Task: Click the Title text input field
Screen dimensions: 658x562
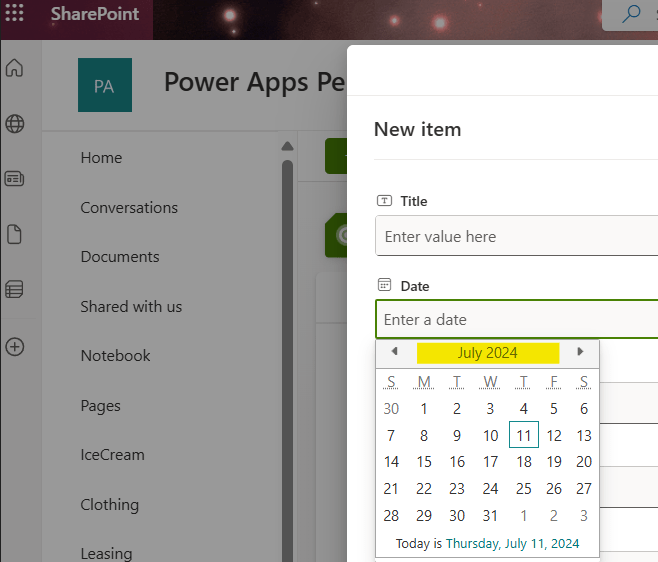Action: [x=515, y=237]
